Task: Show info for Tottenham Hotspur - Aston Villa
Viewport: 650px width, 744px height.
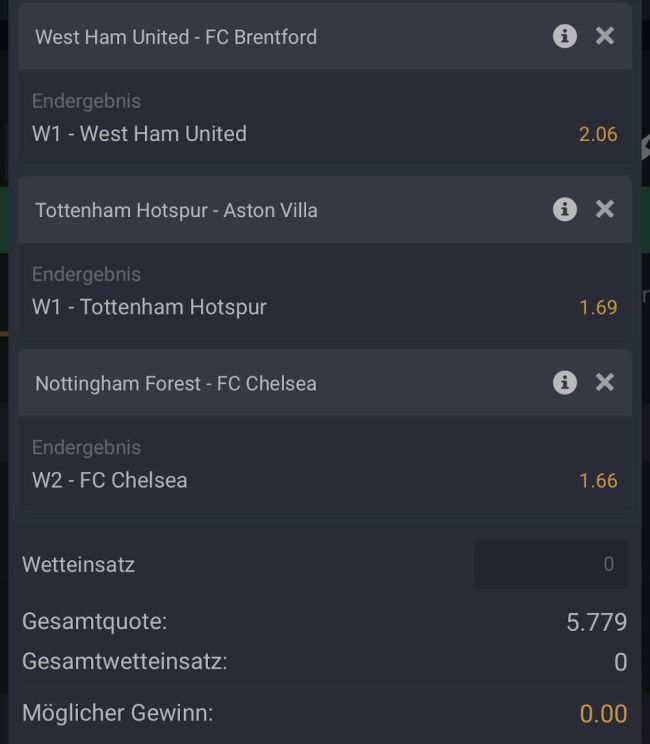Action: 565,209
